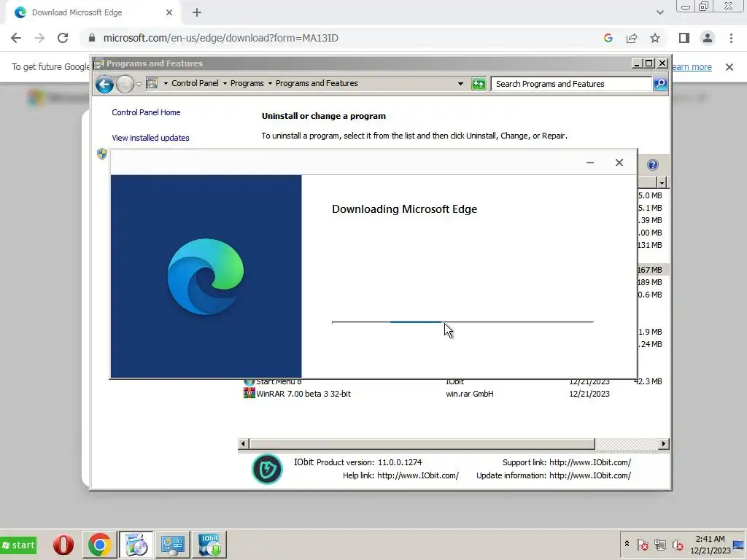Open the start menu button
This screenshot has height=560, width=747.
(18, 545)
